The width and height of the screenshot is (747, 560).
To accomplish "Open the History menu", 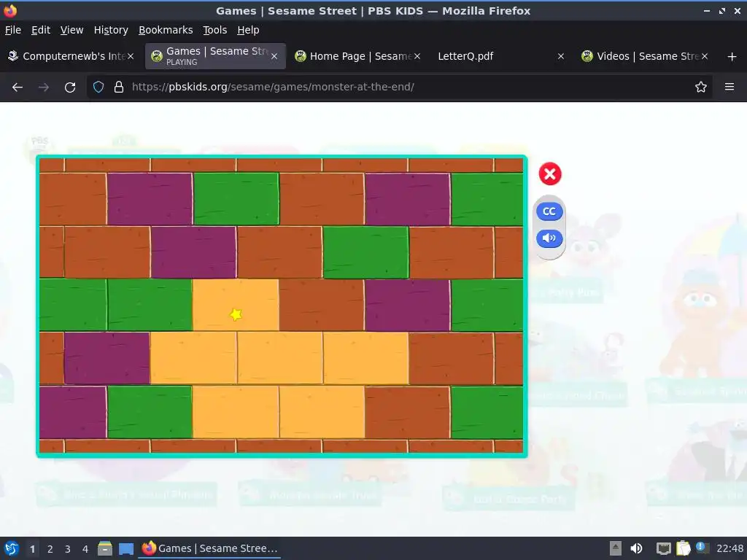I will 111,30.
